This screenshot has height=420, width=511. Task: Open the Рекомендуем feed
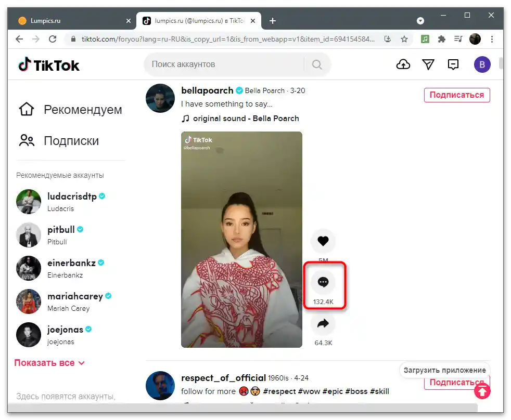click(x=70, y=109)
